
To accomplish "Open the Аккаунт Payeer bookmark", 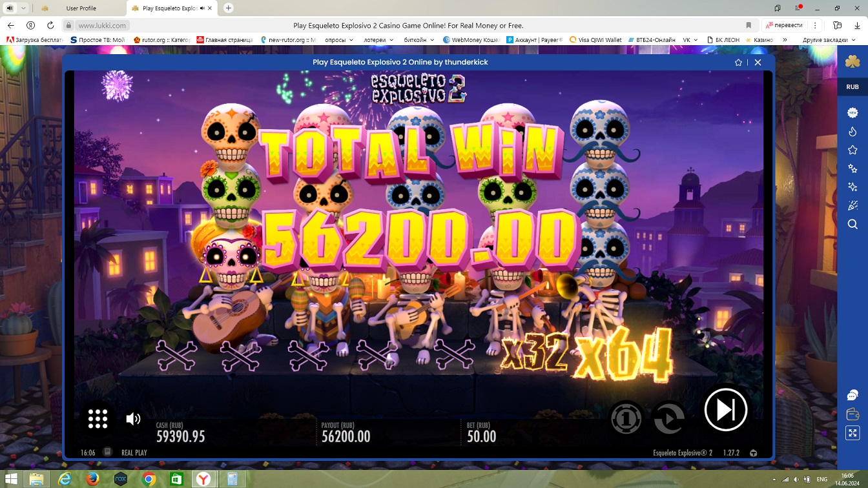I will click(x=535, y=40).
